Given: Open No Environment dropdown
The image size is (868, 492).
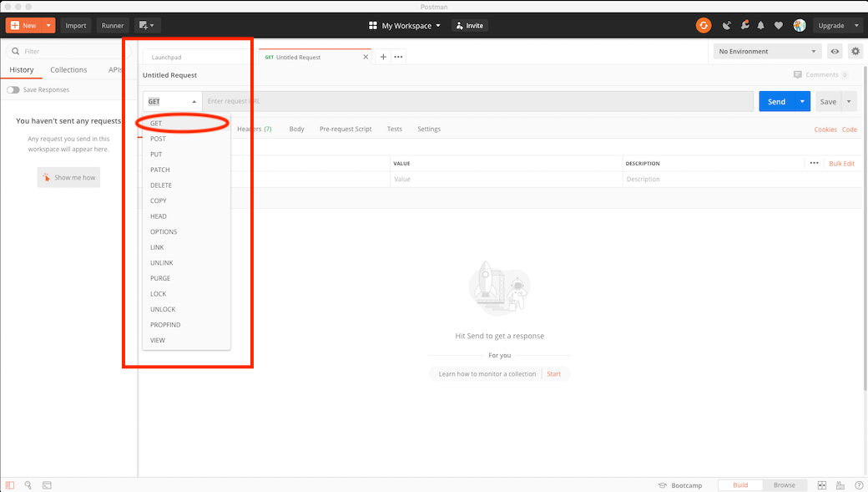Looking at the screenshot, I should pyautogui.click(x=767, y=52).
